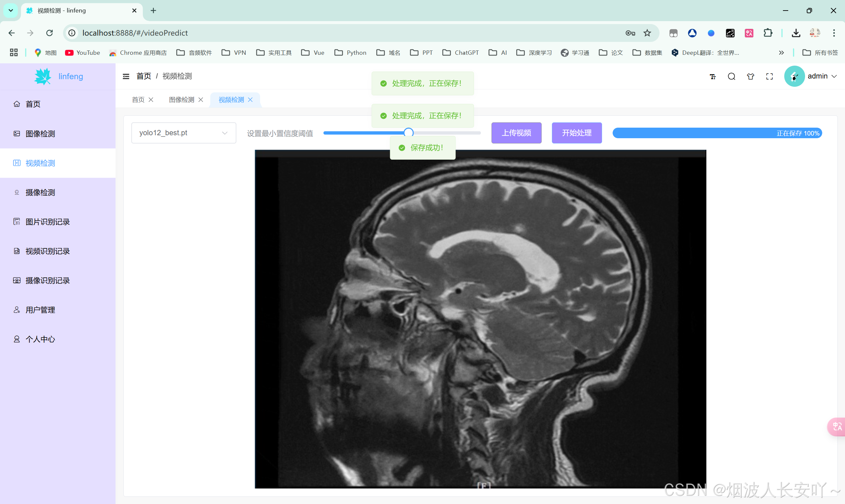
Task: Toggle fullscreen mode icon in header
Action: pyautogui.click(x=769, y=77)
